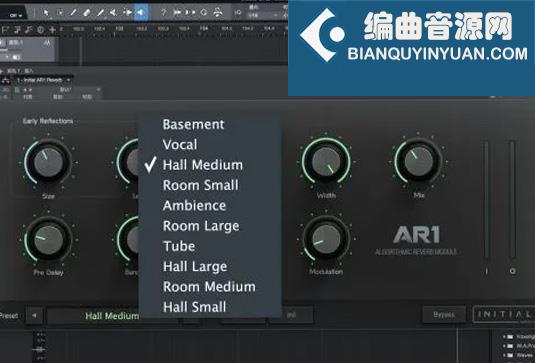Image resolution: width=535 pixels, height=363 pixels.
Task: Click the mixer fader handle at bottom left
Action: tap(40, 350)
